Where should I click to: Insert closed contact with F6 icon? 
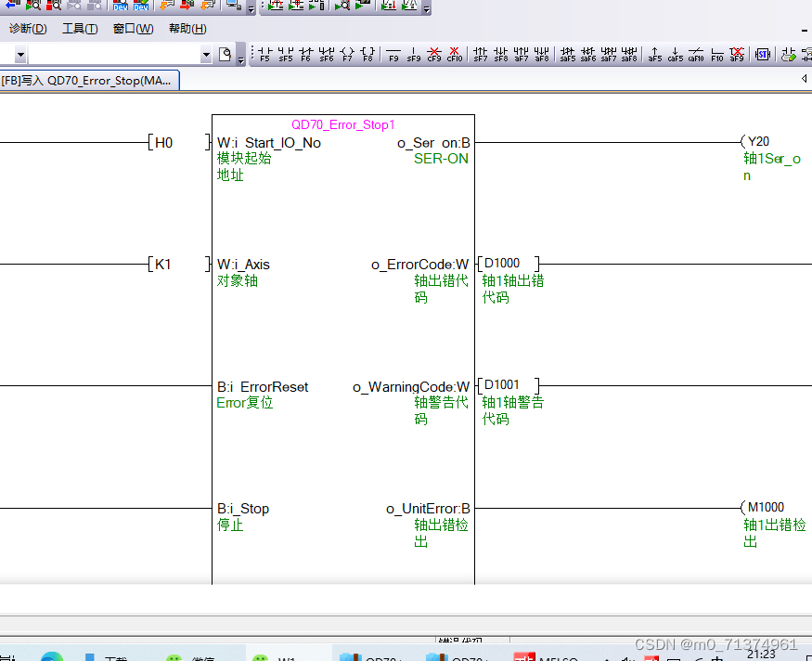pyautogui.click(x=306, y=54)
